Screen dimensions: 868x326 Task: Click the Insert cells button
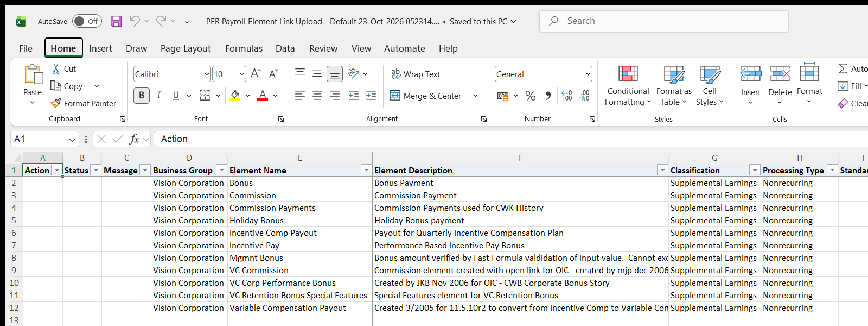751,86
